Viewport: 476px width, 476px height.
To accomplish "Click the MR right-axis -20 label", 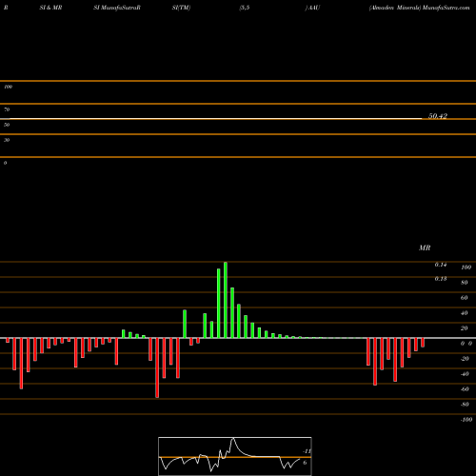I will [x=465, y=359].
